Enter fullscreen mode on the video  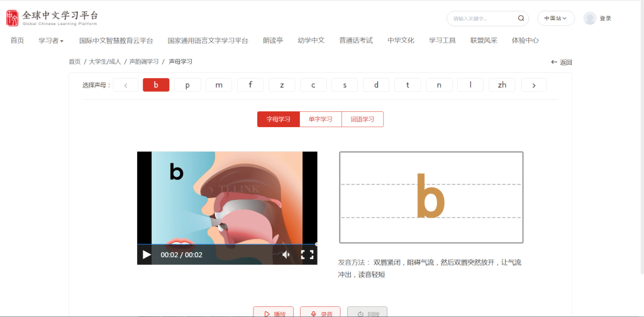307,255
